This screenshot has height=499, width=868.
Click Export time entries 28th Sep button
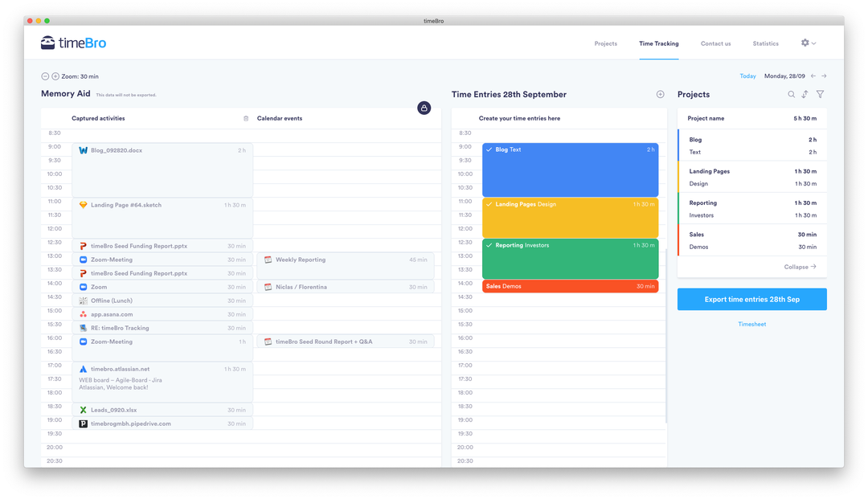coord(751,299)
